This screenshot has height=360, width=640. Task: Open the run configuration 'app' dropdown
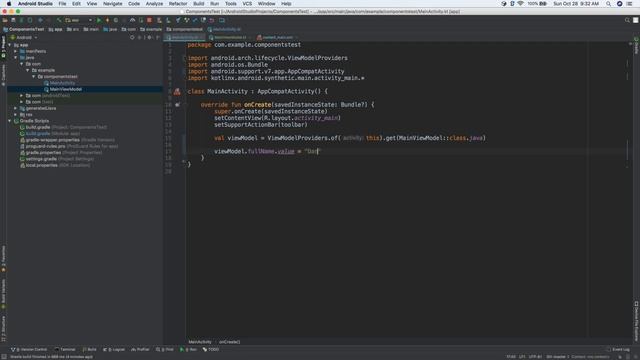pos(79,20)
